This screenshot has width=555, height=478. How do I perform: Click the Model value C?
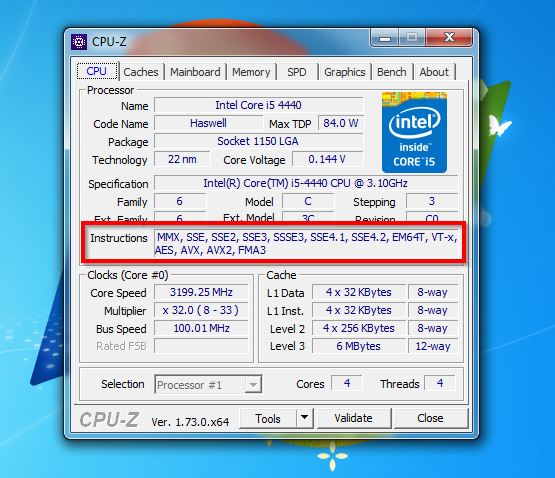coord(308,201)
